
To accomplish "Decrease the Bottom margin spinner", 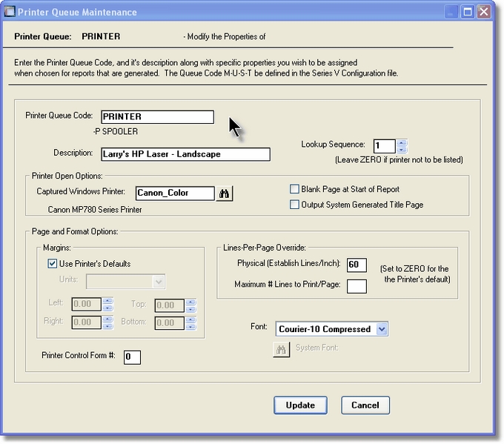I will pos(191,327).
